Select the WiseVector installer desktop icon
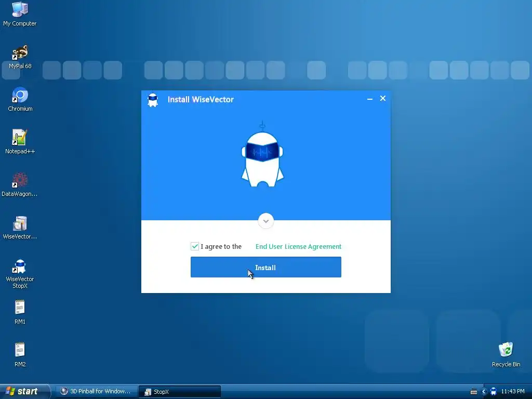Viewport: 532px width, 399px height. (20, 228)
